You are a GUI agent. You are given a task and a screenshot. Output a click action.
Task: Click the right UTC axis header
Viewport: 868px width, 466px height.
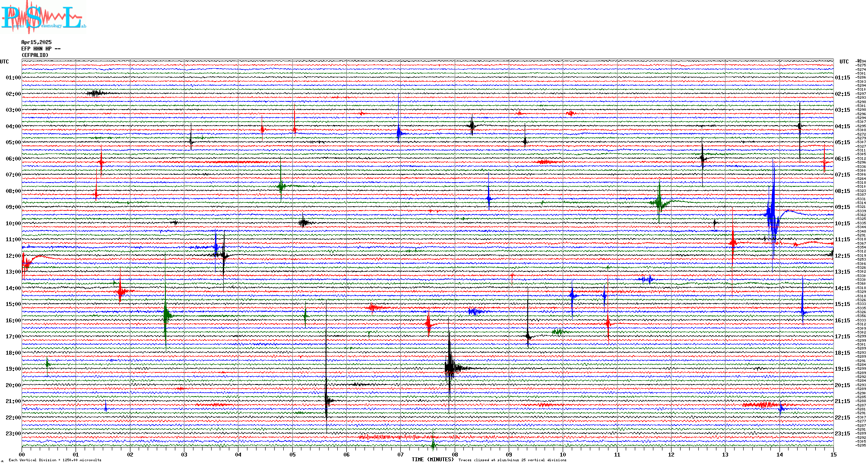coord(844,62)
